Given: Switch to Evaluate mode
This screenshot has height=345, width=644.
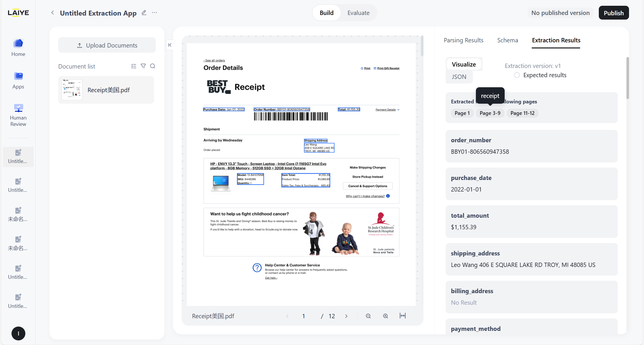Looking at the screenshot, I should tap(358, 13).
